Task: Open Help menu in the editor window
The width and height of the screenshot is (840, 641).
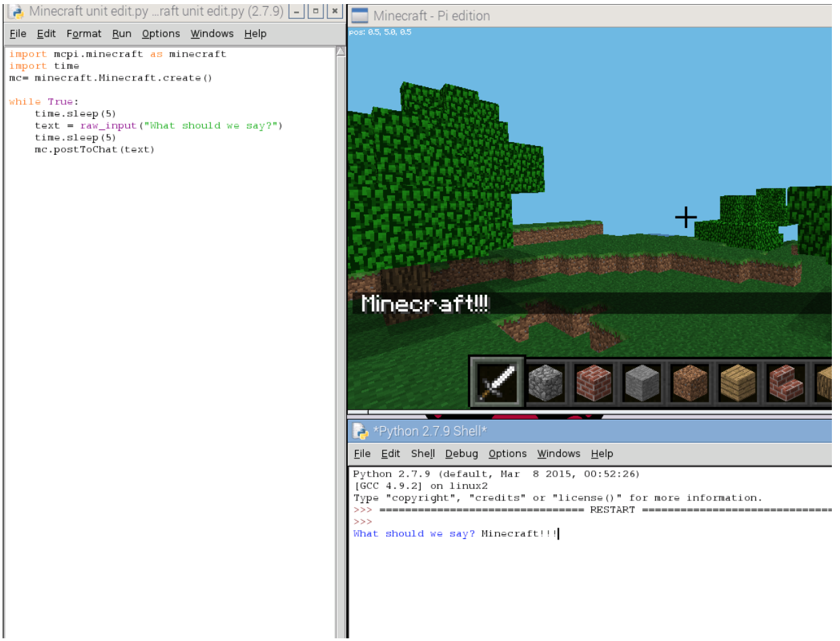Action: (256, 33)
